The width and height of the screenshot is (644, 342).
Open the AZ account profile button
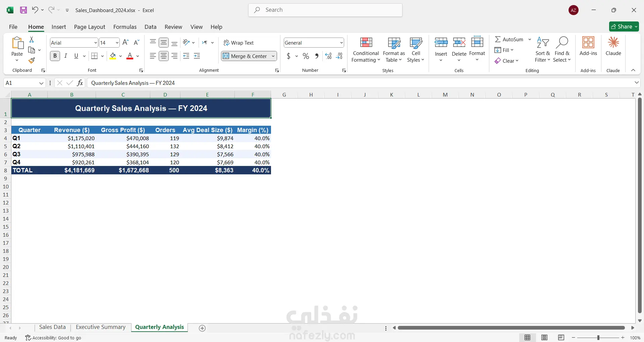point(574,10)
